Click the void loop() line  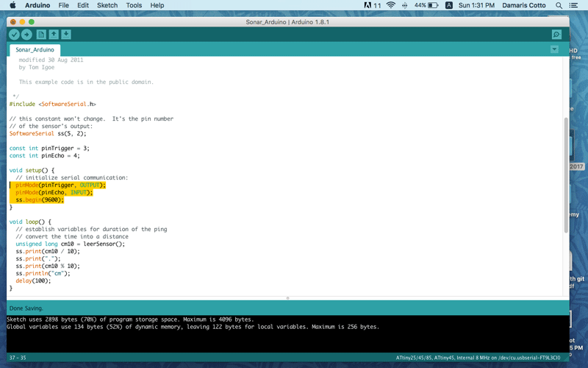30,222
